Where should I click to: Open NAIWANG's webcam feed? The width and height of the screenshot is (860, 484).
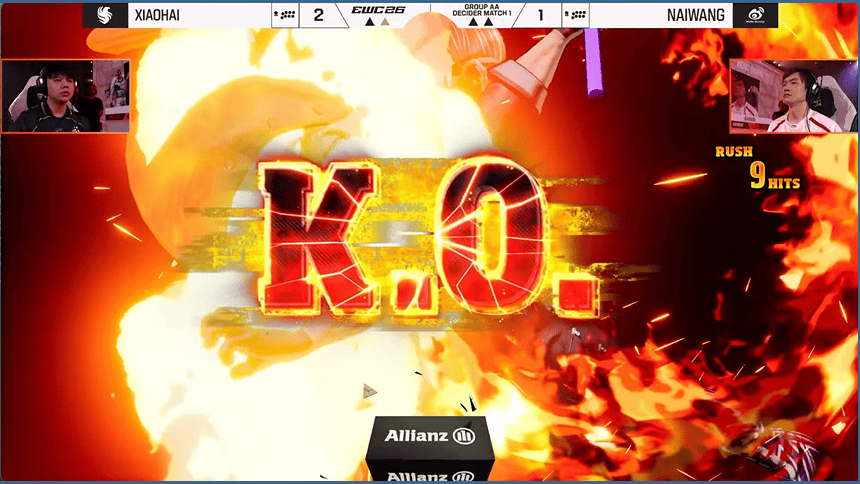[794, 96]
